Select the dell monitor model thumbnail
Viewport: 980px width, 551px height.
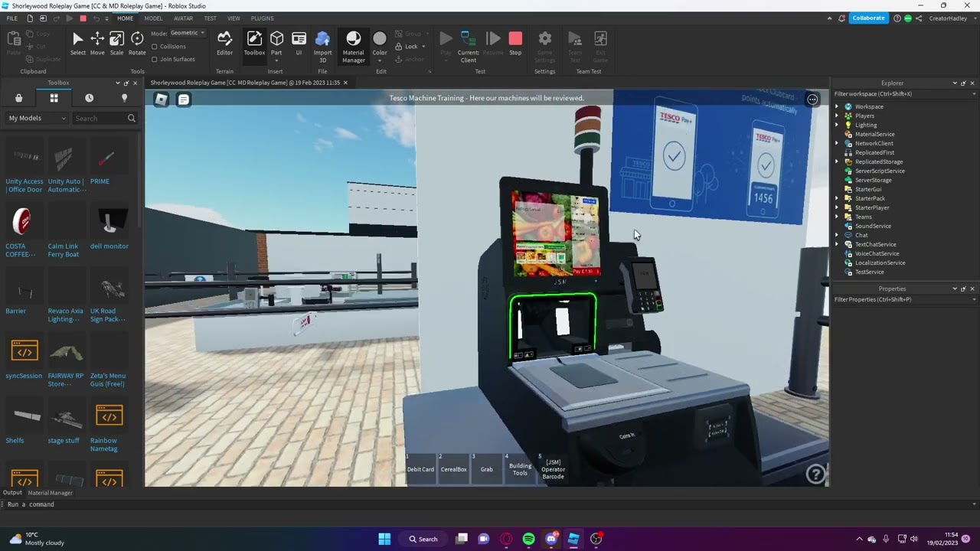(x=109, y=222)
